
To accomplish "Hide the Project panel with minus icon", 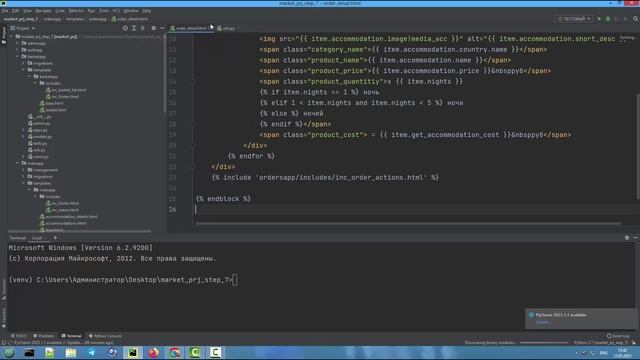I will point(162,28).
